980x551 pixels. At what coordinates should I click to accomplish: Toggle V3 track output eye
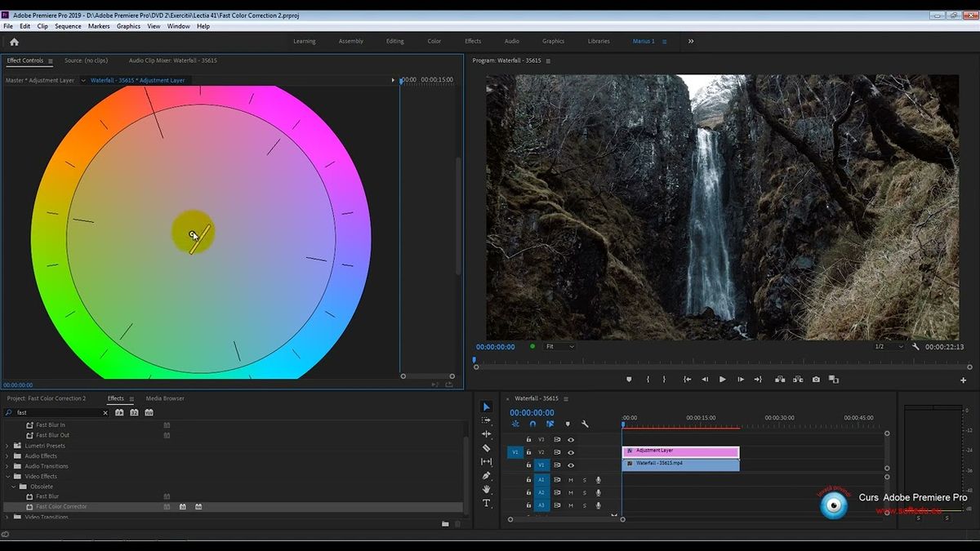click(x=571, y=439)
